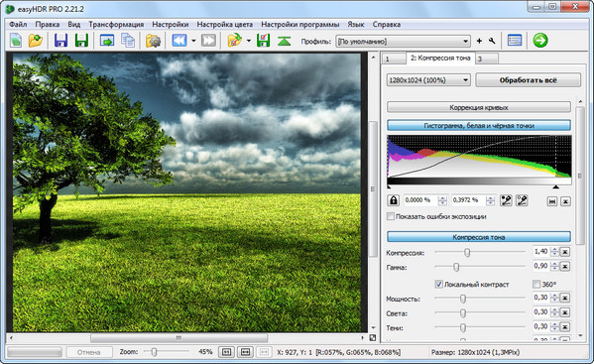Open batch settings folder with gear icon
Screen dimensions: 594x364
coord(153,41)
